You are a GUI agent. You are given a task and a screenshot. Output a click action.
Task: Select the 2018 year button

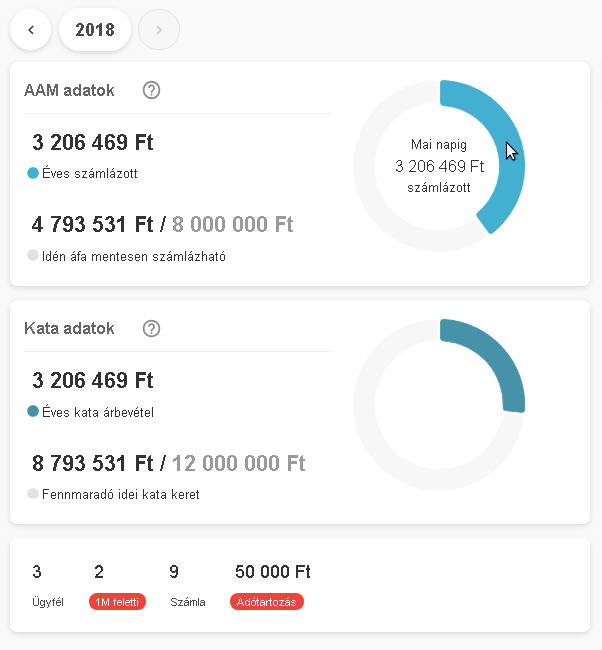pyautogui.click(x=95, y=30)
